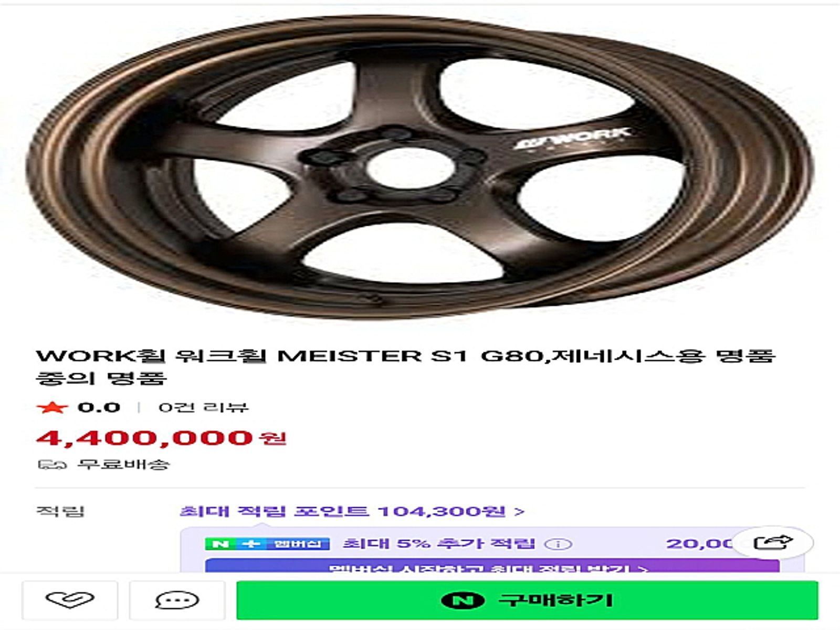Tap the 최대 5% 추가 적립 text
840x630 pixels.
(x=438, y=543)
